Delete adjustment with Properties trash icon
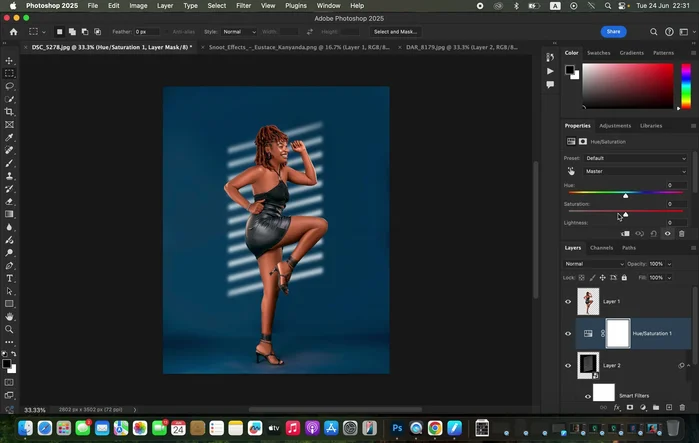The width and height of the screenshot is (699, 443). point(682,234)
